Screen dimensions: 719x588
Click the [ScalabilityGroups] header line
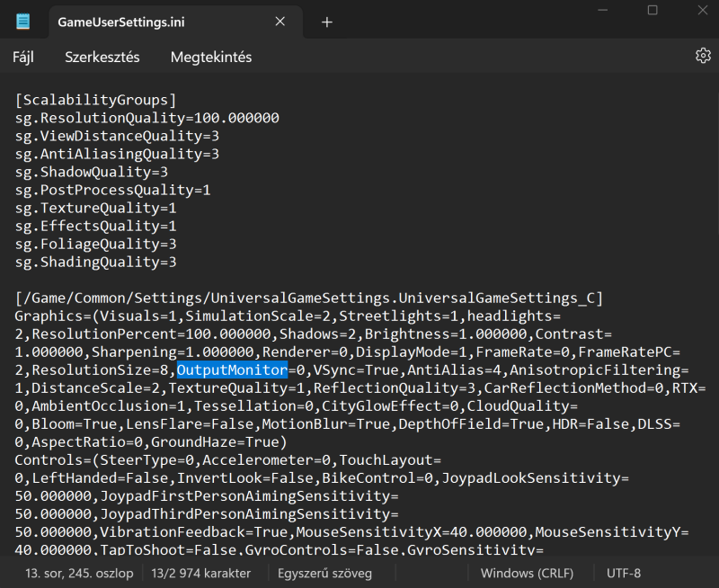[96, 100]
